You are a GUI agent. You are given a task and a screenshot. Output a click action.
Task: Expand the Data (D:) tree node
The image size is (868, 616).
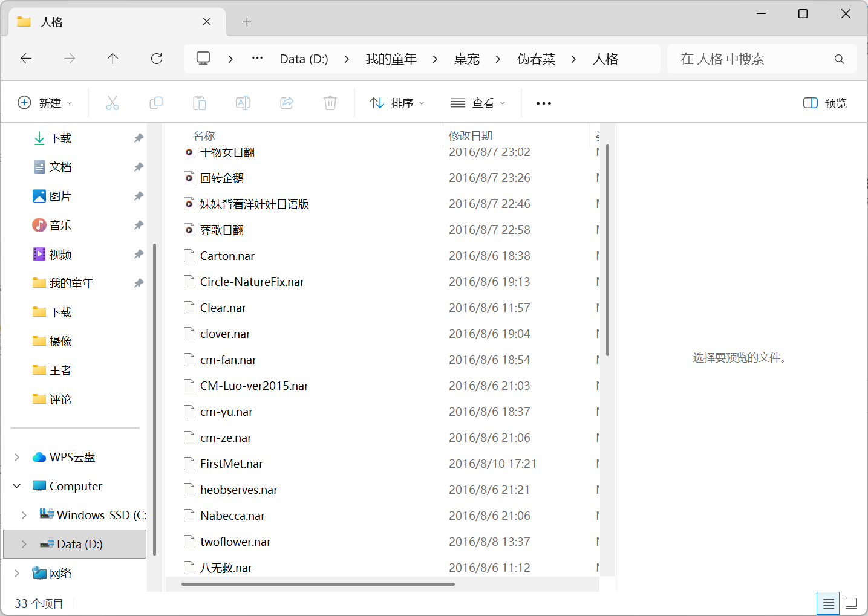pos(24,544)
